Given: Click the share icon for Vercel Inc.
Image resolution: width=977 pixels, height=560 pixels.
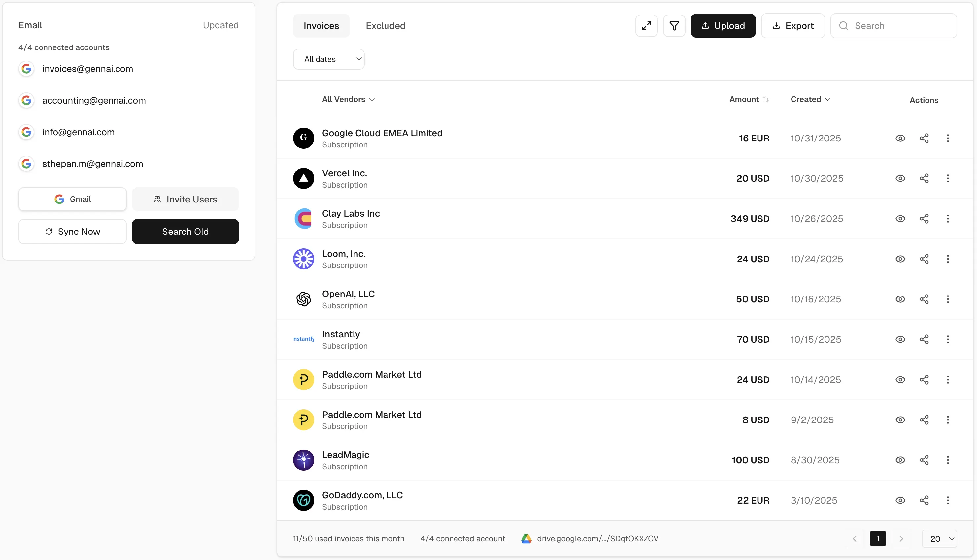Looking at the screenshot, I should coord(925,178).
